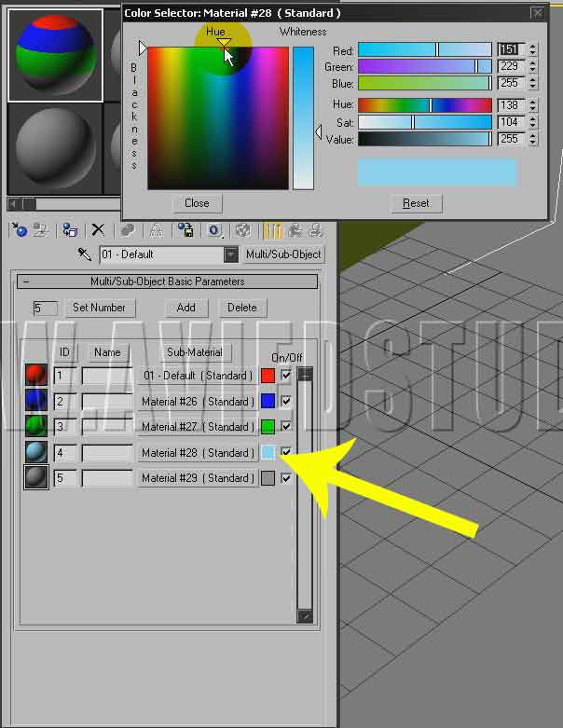Click Assign Material to Selection icon
Screen dimensions: 563x728
[70, 230]
